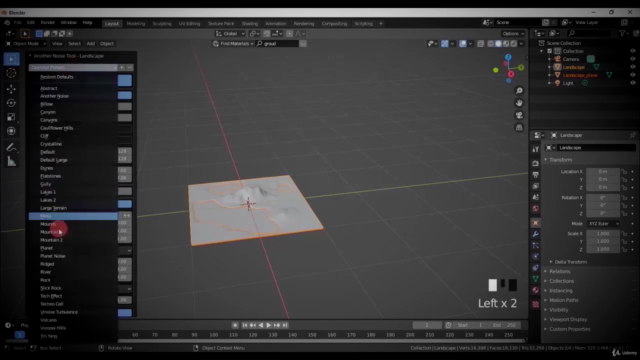Screen dimensions: 640x360
Task: Click the current frame number field
Action: pos(427,325)
